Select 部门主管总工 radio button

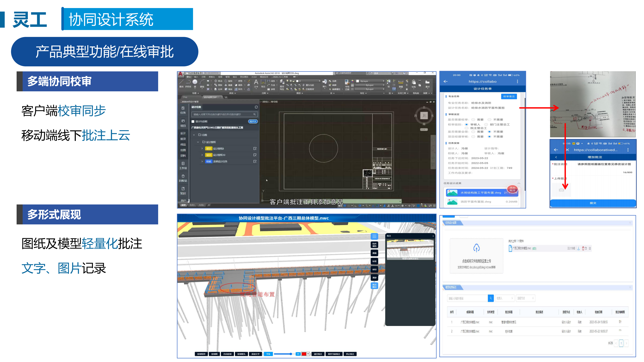point(486,124)
